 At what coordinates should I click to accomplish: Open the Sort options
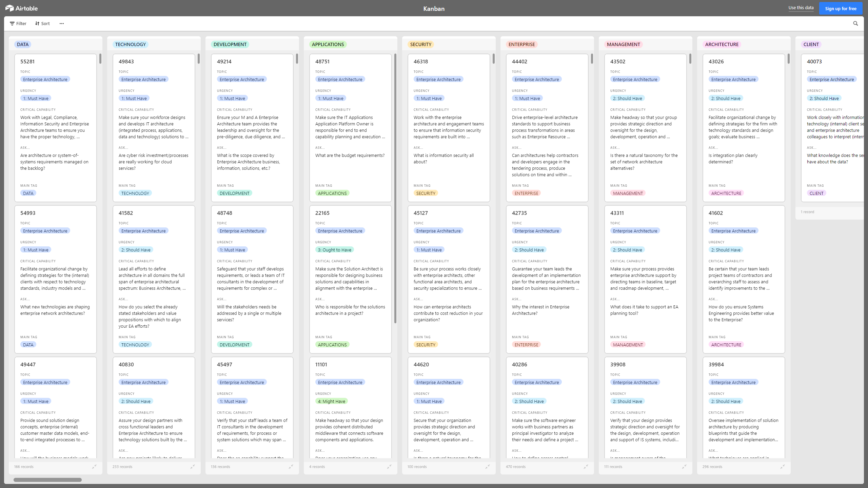tap(42, 23)
